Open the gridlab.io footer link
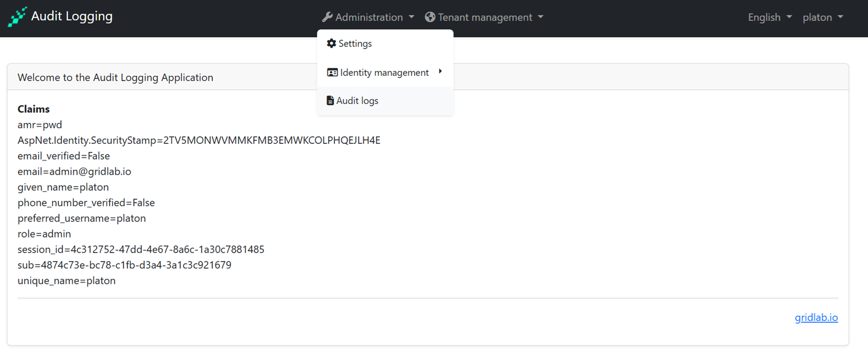 pyautogui.click(x=816, y=317)
